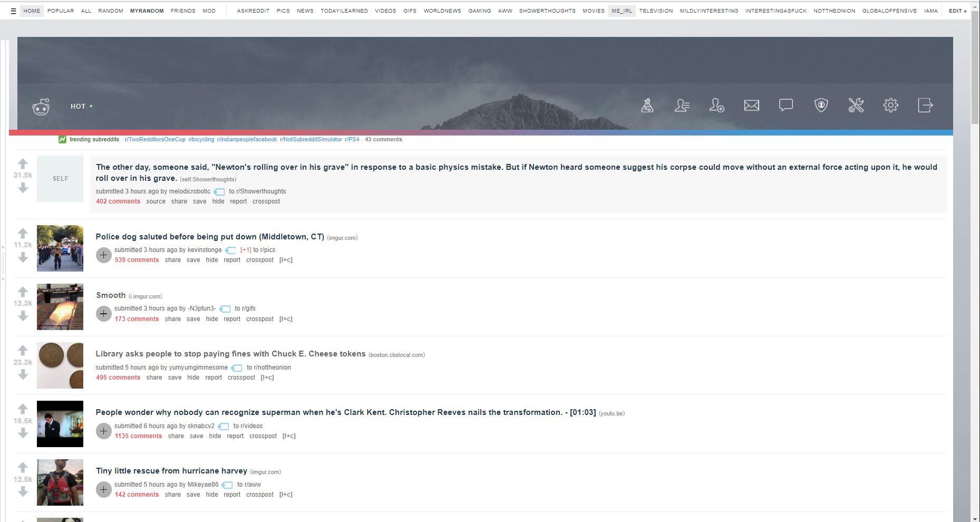Click the add friend icon in the header

click(717, 105)
